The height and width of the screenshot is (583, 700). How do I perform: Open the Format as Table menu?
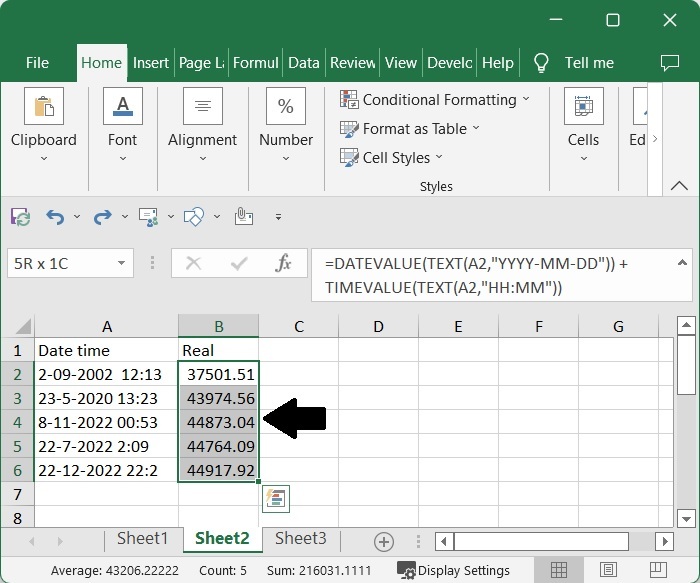pos(409,129)
